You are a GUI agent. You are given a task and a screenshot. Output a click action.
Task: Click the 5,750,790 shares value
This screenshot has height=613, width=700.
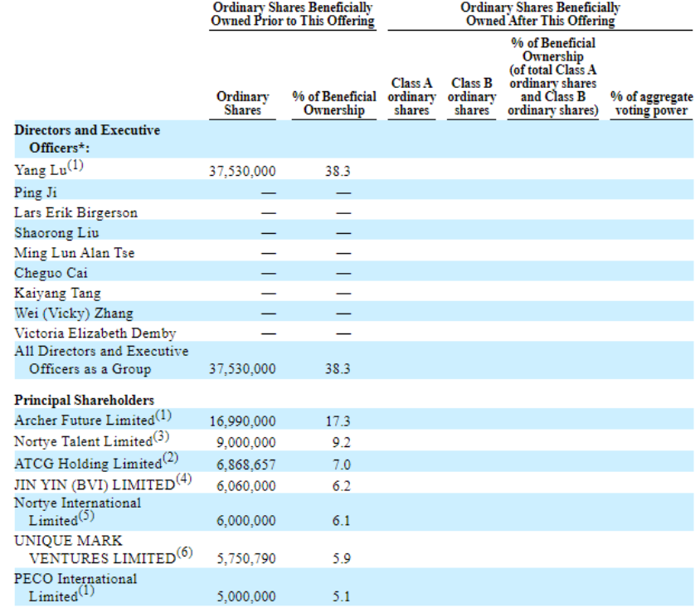tap(246, 558)
